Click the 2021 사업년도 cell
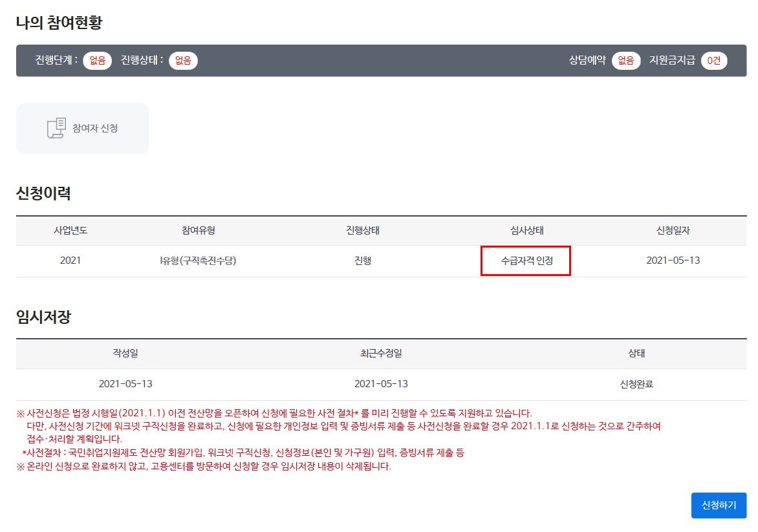The height and width of the screenshot is (532, 758). click(70, 261)
